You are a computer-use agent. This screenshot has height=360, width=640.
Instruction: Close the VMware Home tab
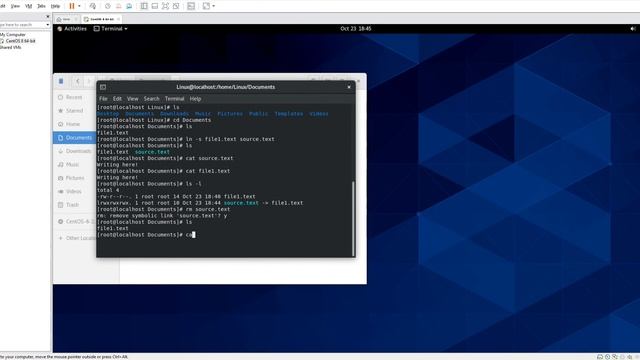(x=76, y=19)
